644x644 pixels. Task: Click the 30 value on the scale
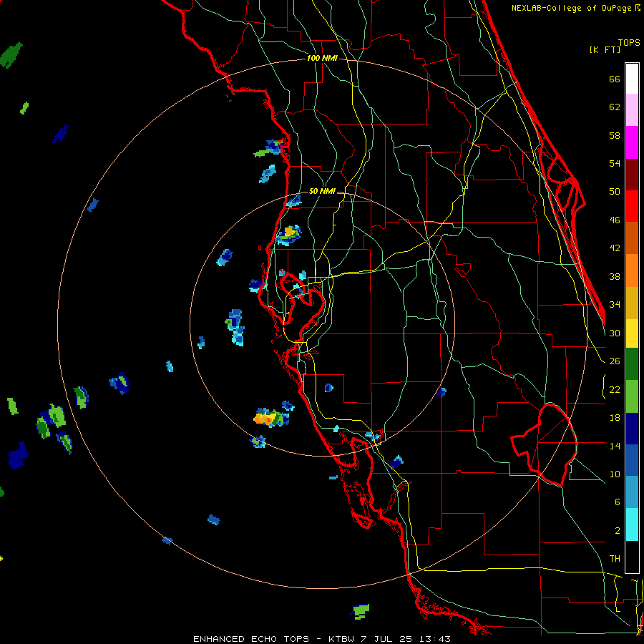click(x=615, y=333)
